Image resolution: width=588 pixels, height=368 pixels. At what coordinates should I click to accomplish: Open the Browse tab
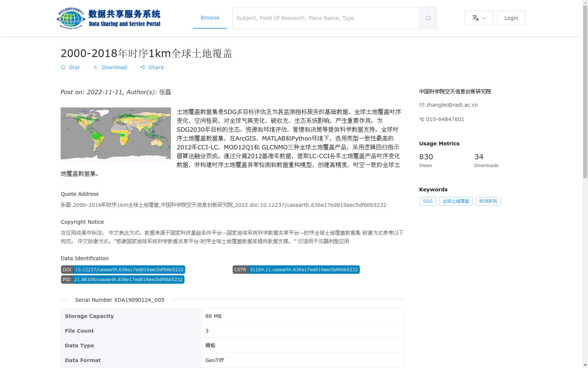tap(210, 18)
